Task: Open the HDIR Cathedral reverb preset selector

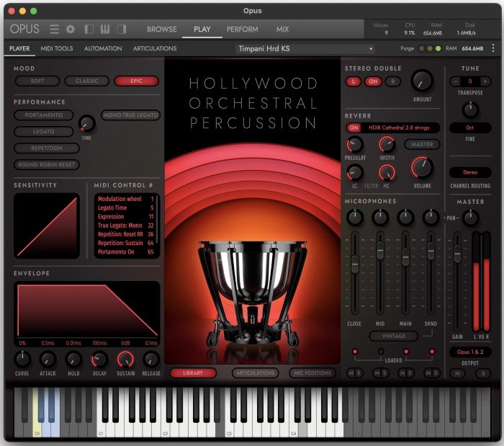Action: (399, 128)
